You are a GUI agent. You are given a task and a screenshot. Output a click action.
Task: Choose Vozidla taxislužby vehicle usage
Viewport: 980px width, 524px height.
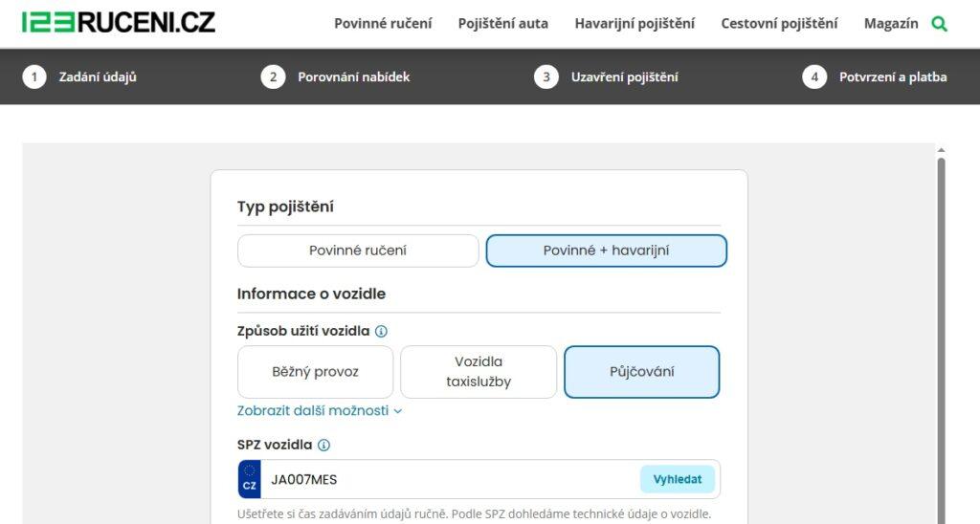[x=479, y=372]
